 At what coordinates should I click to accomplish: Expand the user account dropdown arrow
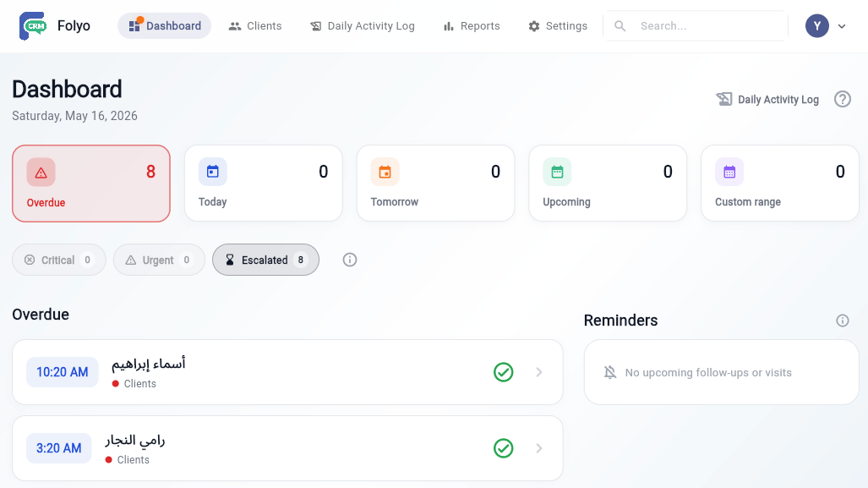[x=842, y=26]
